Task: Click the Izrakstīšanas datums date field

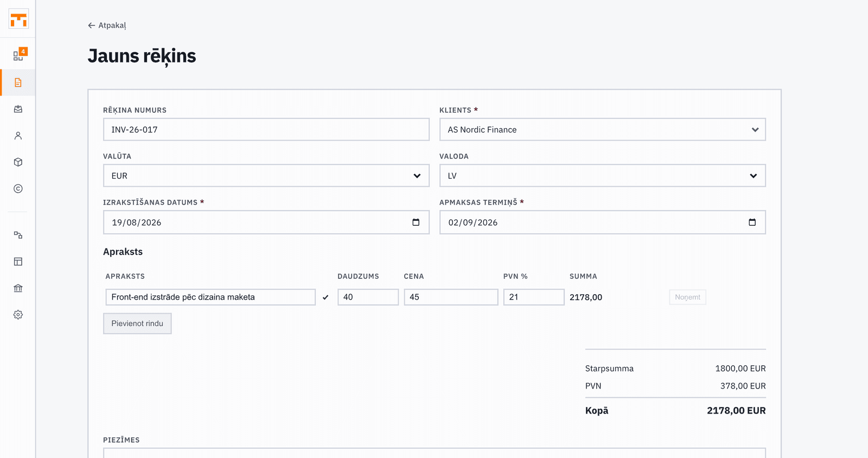Action: point(266,222)
